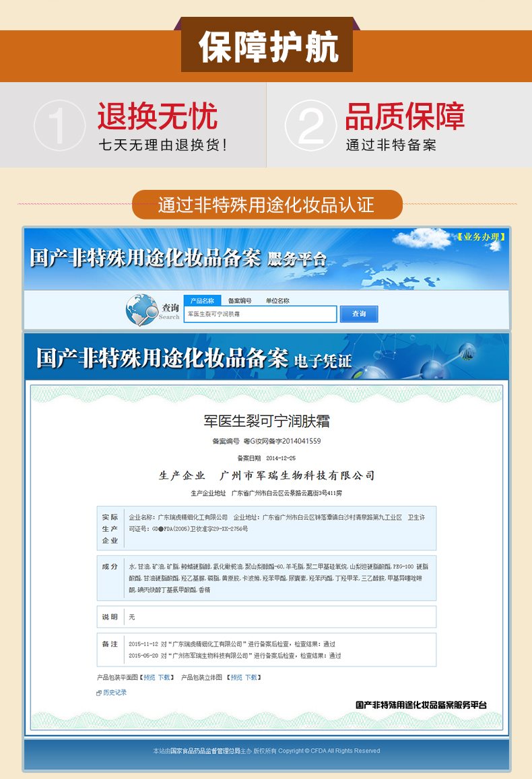The height and width of the screenshot is (779, 532).
Task: Open the 【业务办理】 link
Action: pyautogui.click(x=481, y=237)
